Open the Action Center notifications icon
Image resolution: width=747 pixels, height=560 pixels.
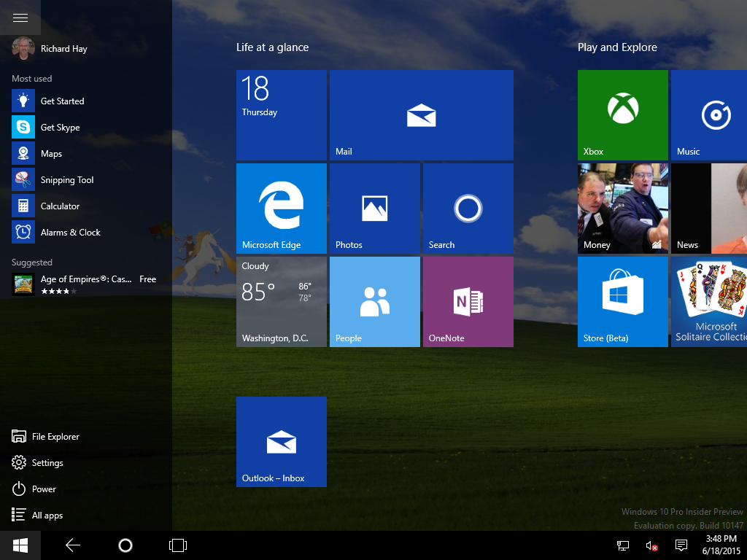681,545
